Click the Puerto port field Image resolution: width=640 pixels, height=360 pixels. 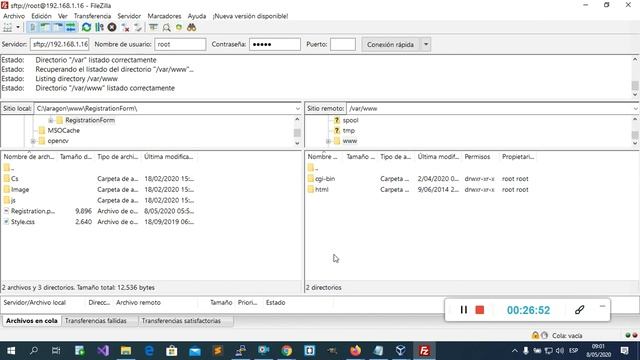(343, 44)
